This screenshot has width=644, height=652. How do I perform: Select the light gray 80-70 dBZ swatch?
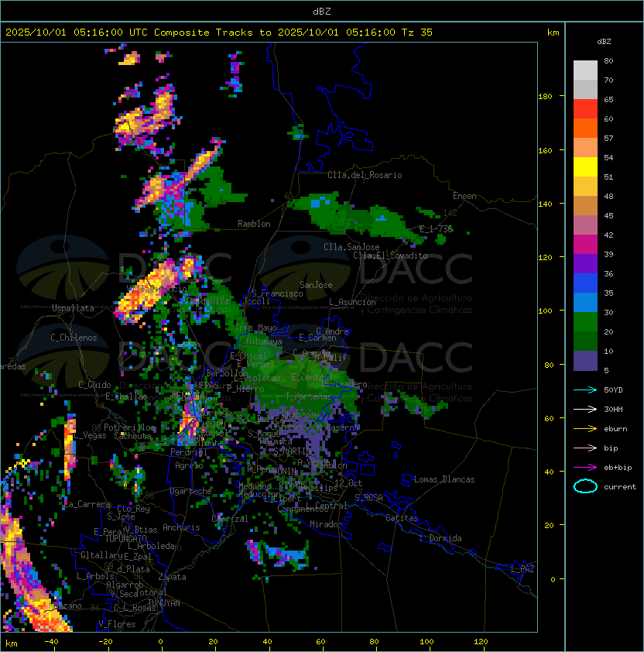point(585,70)
